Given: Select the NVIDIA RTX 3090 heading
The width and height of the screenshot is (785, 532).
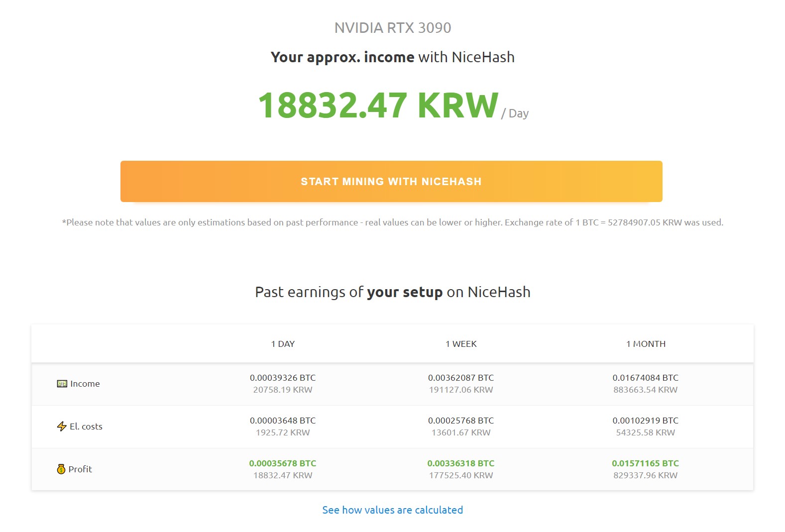Looking at the screenshot, I should (393, 28).
